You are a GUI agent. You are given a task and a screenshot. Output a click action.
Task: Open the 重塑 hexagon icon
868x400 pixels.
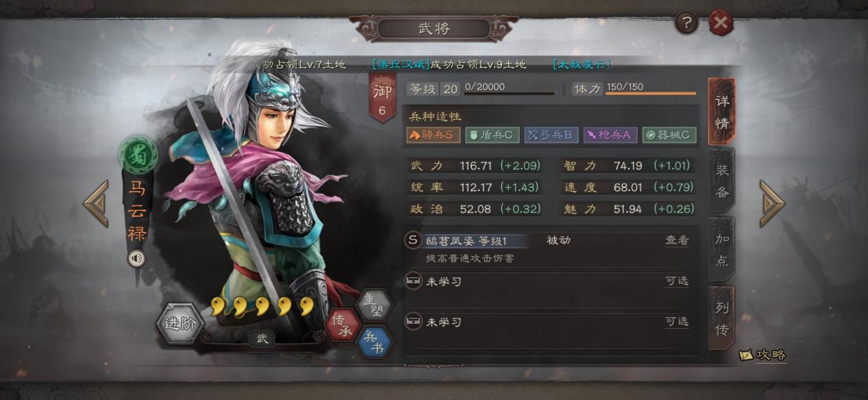coord(374,305)
